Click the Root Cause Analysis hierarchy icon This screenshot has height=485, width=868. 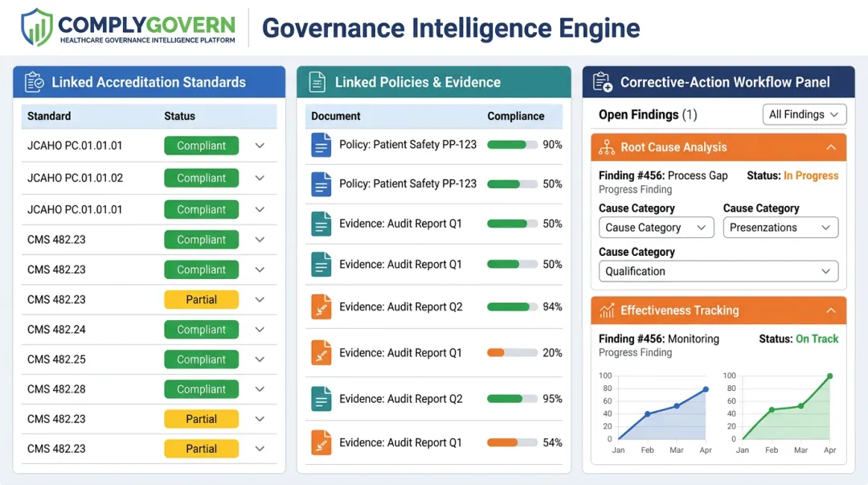point(607,147)
